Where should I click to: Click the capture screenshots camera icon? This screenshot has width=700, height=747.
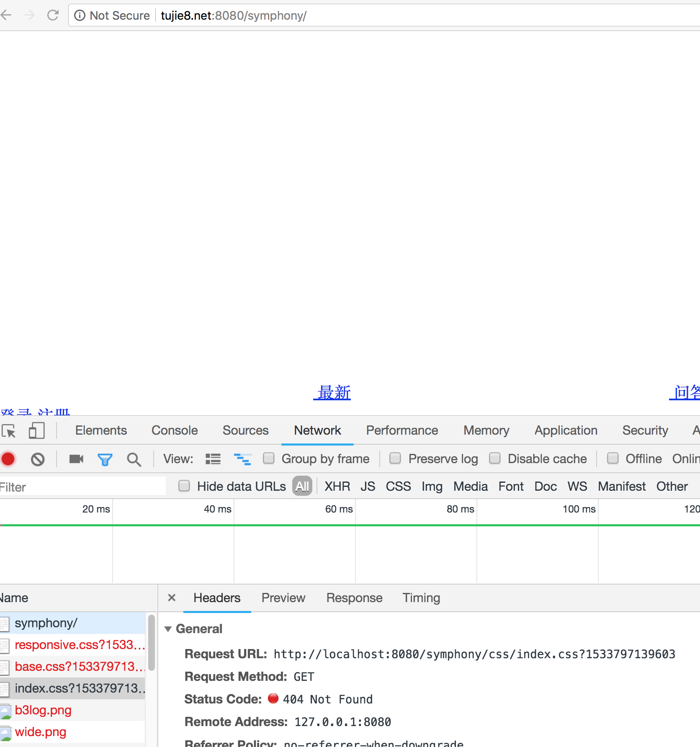[76, 459]
